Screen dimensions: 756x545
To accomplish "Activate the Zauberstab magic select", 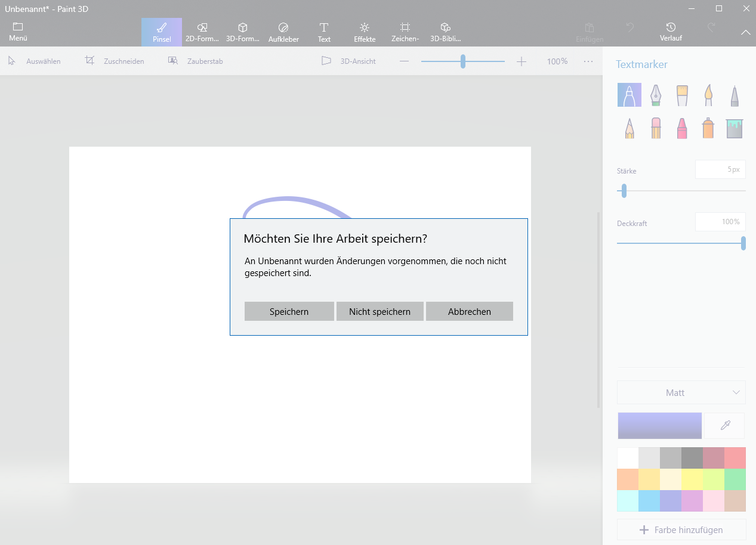I will click(x=196, y=61).
